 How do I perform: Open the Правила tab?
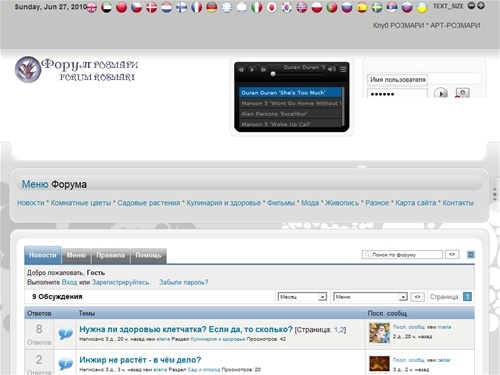point(111,255)
